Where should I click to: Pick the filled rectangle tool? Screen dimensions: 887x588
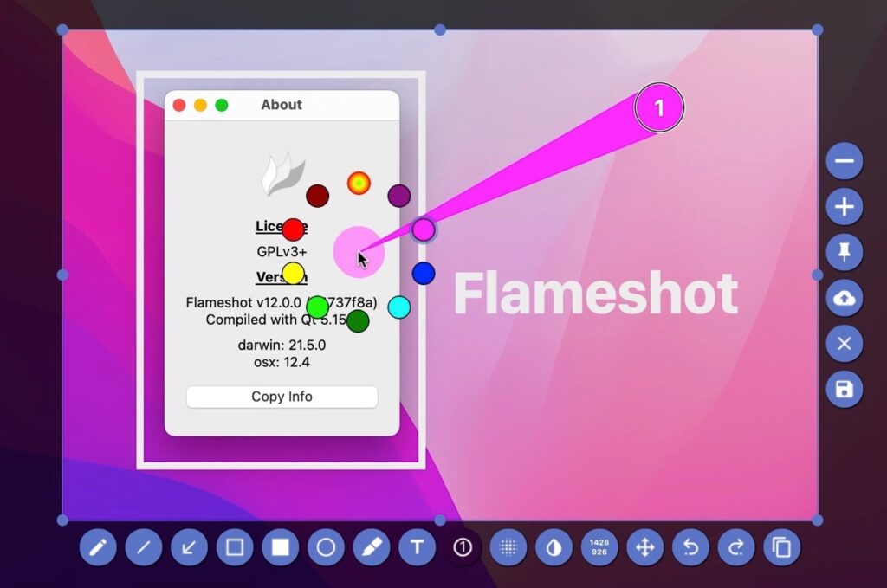(281, 547)
